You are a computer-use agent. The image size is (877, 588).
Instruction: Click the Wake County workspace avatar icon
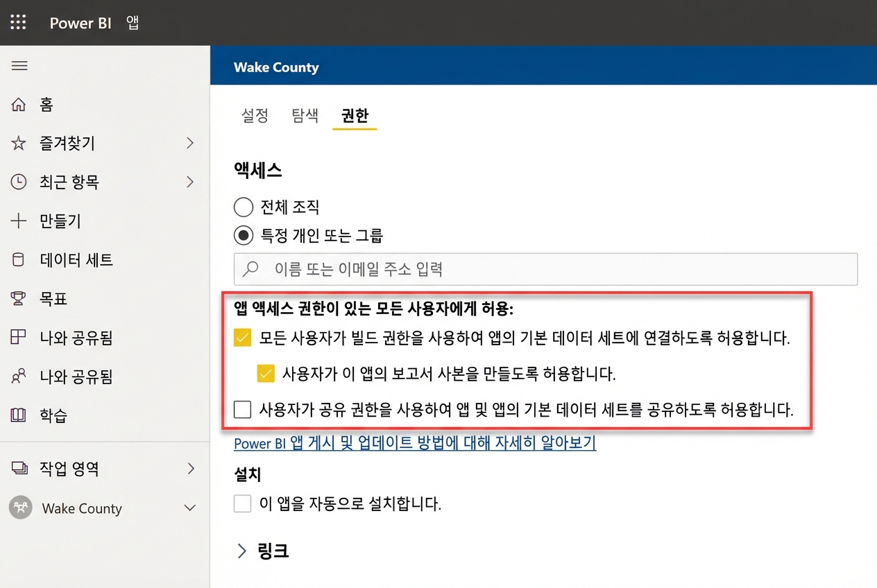pyautogui.click(x=20, y=508)
